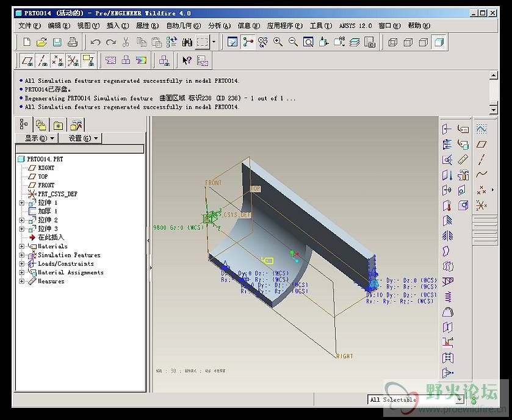Select hidden line display style
Viewport: 512px width, 420px height.
(x=408, y=42)
